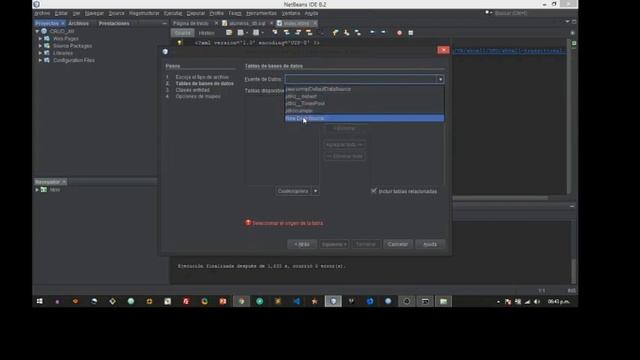Screen dimensions: 640x360
Task: Select the Libraries tree item
Action: (63, 53)
